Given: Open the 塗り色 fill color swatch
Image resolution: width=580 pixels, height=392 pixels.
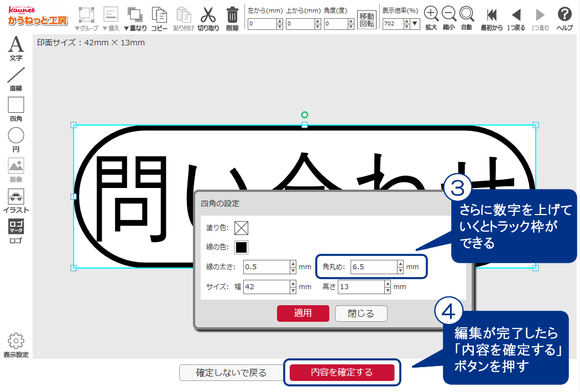Looking at the screenshot, I should pyautogui.click(x=241, y=228).
